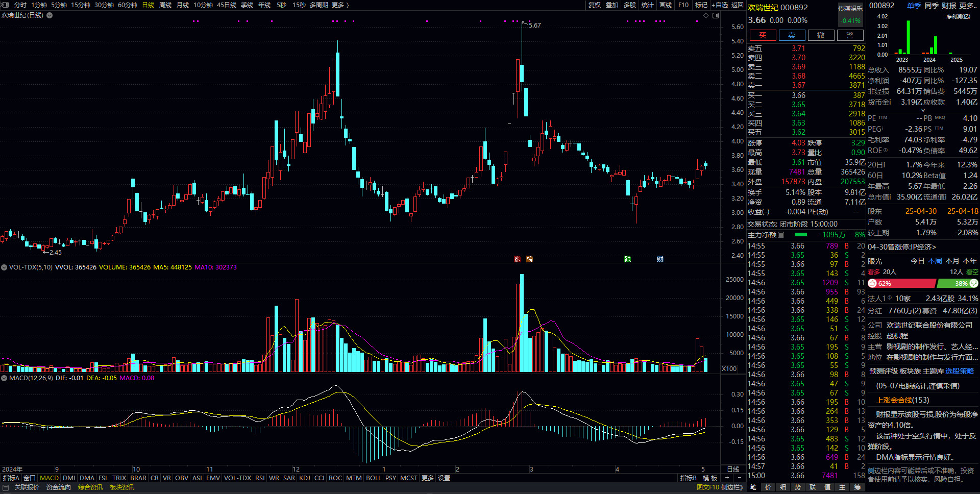Open the 选股策略 stock strategy link
The height and width of the screenshot is (494, 980).
pyautogui.click(x=960, y=371)
